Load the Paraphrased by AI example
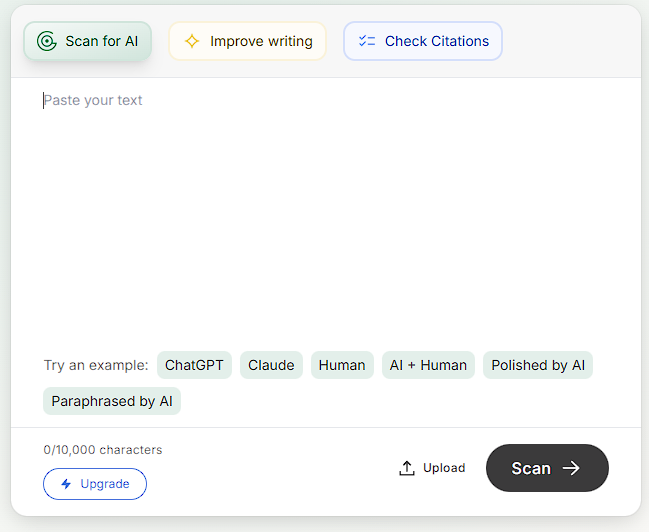 (x=112, y=401)
